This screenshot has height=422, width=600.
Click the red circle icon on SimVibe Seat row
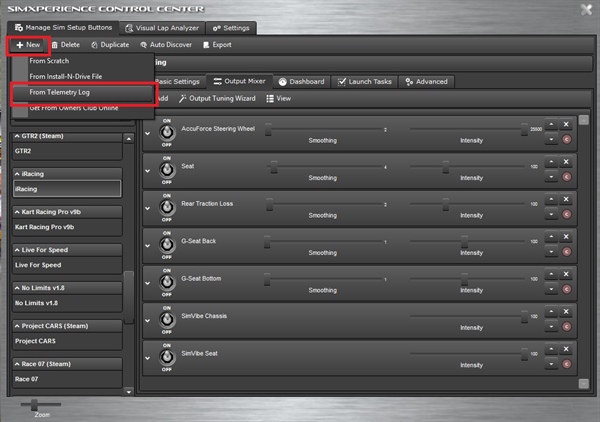[x=567, y=364]
